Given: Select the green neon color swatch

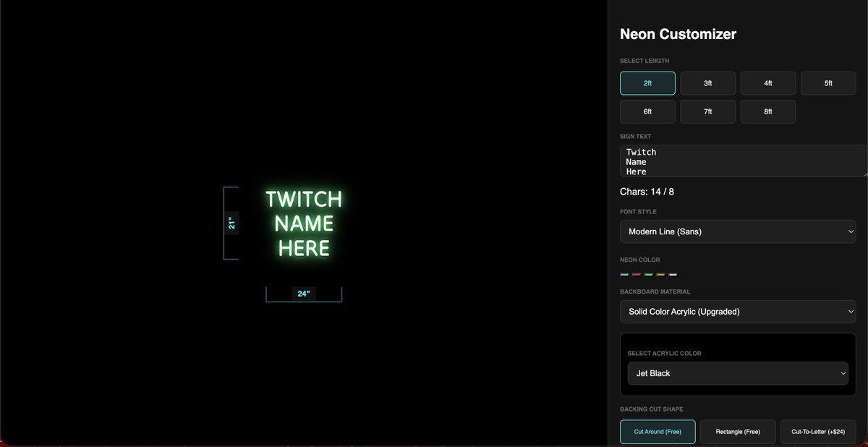Looking at the screenshot, I should 649,275.
